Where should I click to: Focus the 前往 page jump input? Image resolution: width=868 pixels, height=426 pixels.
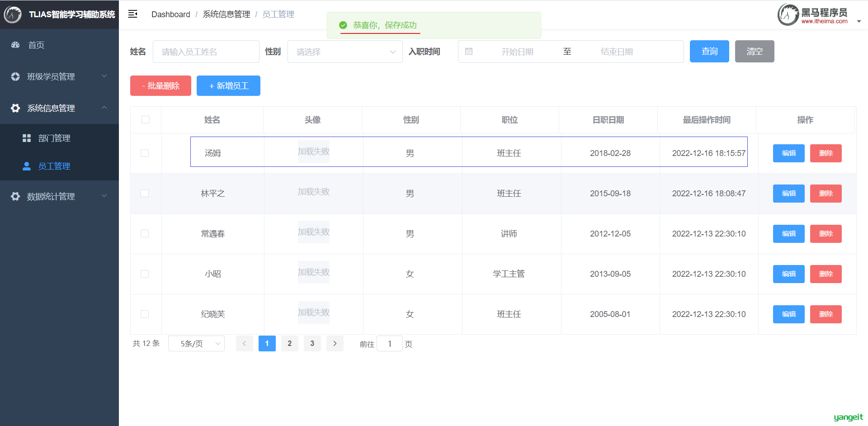pos(390,344)
